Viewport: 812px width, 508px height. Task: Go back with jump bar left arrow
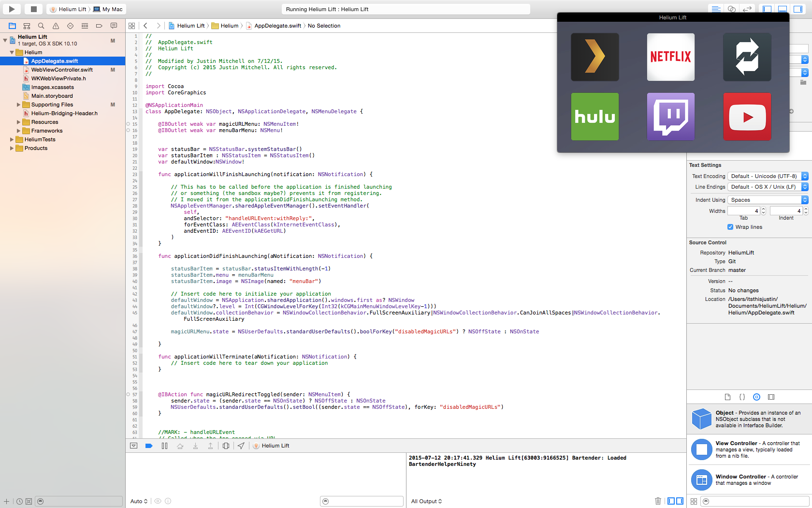145,26
